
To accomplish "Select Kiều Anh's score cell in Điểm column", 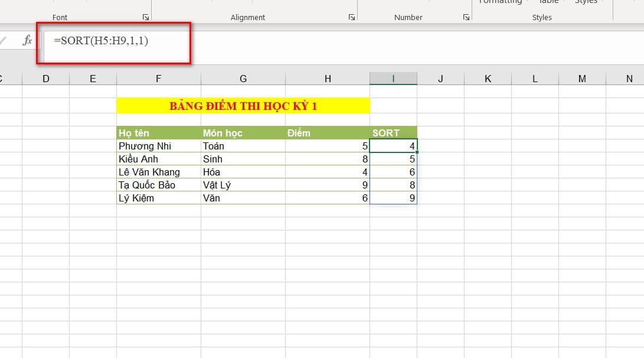I will (x=327, y=159).
